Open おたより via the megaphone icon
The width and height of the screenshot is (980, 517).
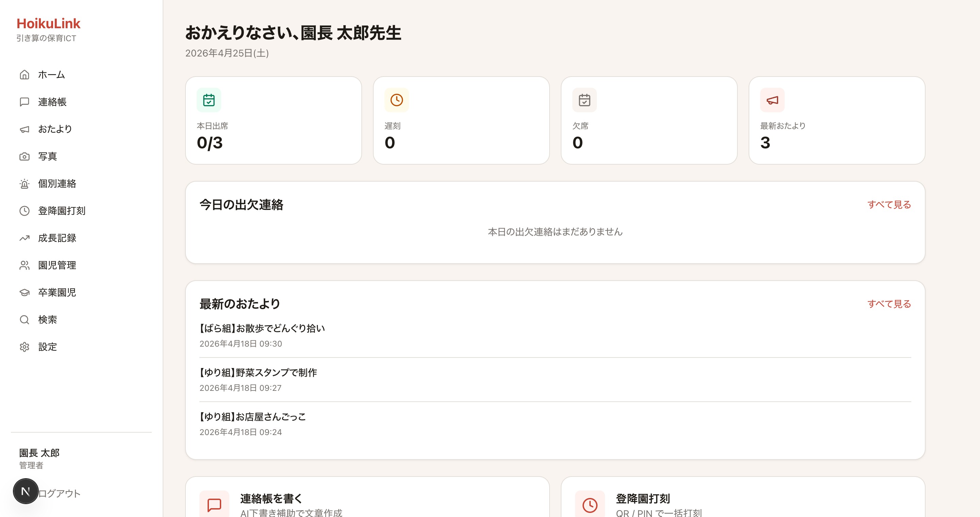[25, 129]
